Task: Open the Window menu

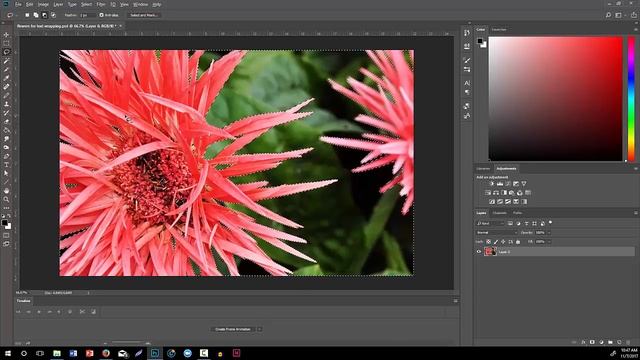Action: tap(140, 4)
